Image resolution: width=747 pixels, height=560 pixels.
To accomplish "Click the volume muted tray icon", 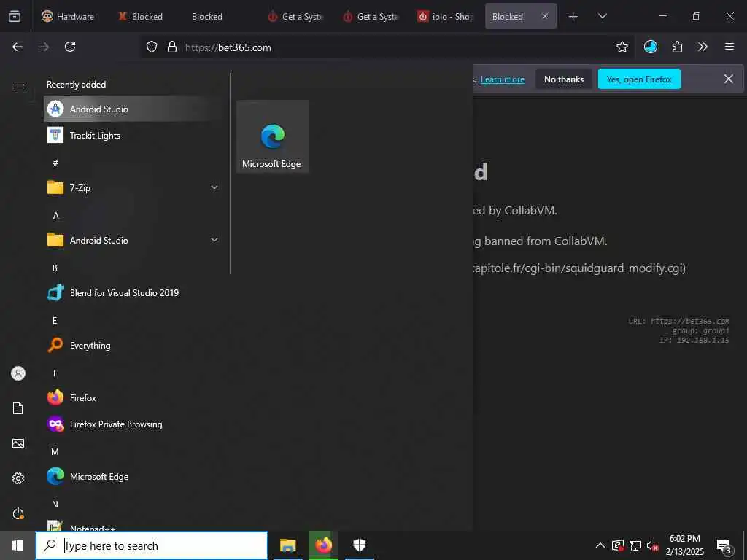I will [652, 545].
